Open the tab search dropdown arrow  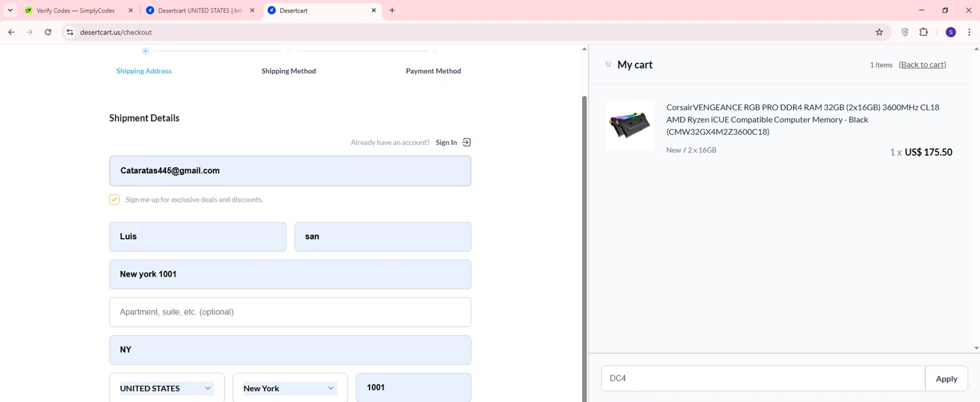click(x=10, y=10)
